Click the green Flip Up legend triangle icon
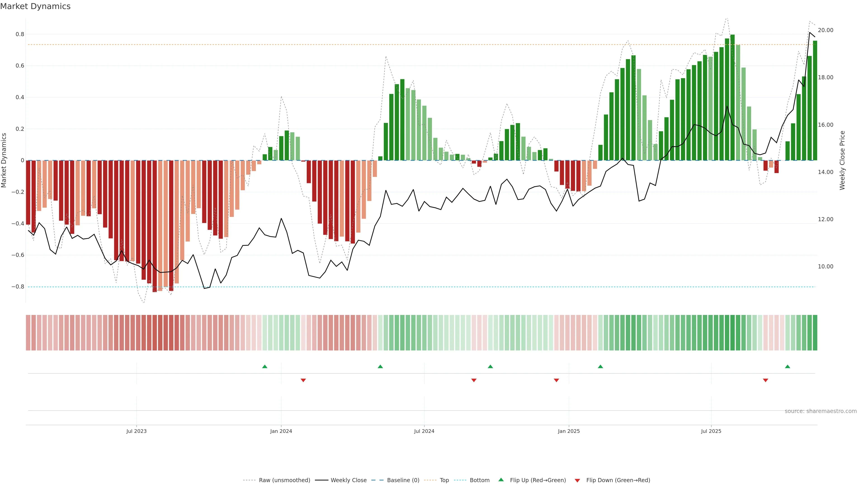Image resolution: width=868 pixels, height=488 pixels. [501, 480]
